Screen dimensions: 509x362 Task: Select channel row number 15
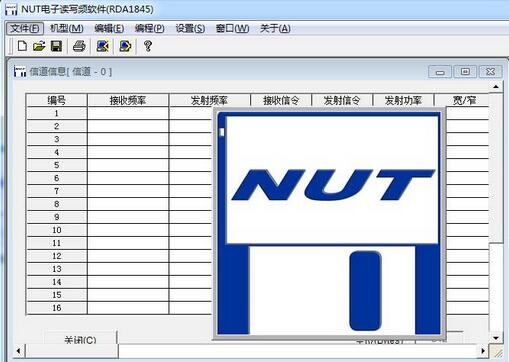56,295
